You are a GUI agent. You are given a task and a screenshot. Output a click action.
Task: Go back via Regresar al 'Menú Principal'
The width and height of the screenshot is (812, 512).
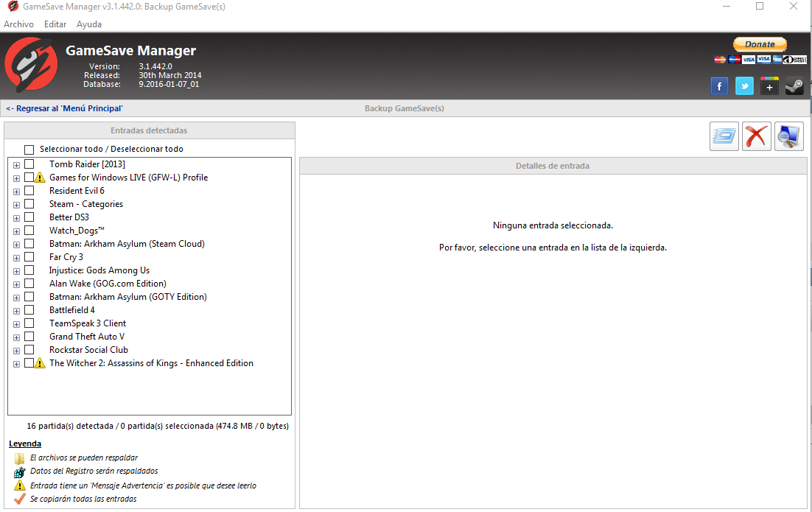64,109
